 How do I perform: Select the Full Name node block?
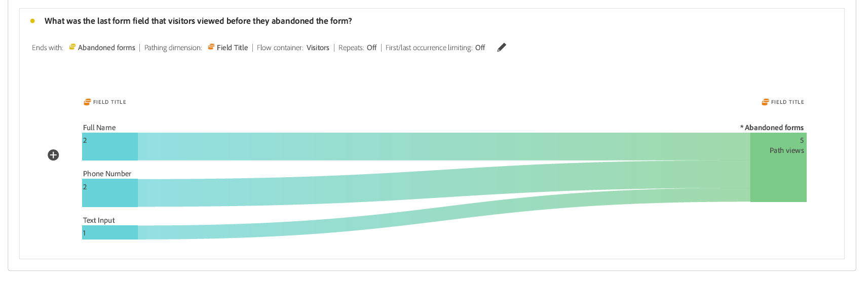110,147
